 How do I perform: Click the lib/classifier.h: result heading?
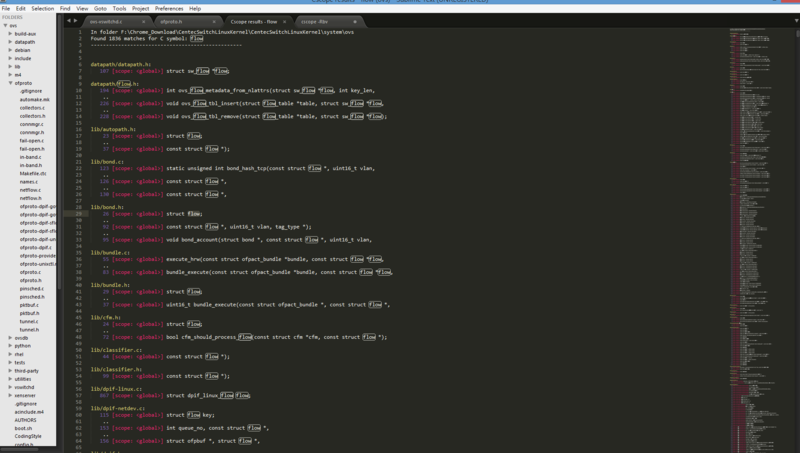click(116, 369)
